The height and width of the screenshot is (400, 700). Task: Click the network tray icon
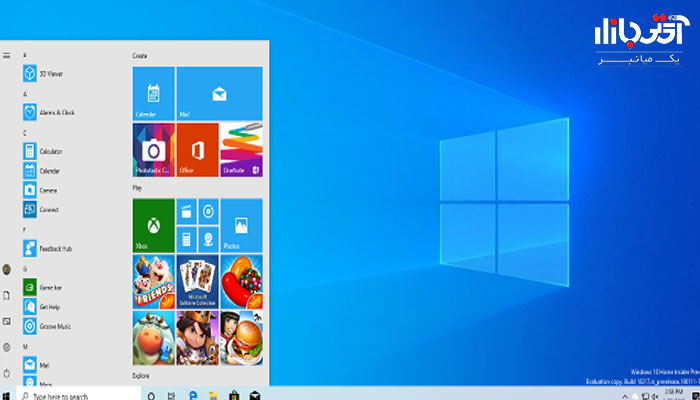(645, 396)
